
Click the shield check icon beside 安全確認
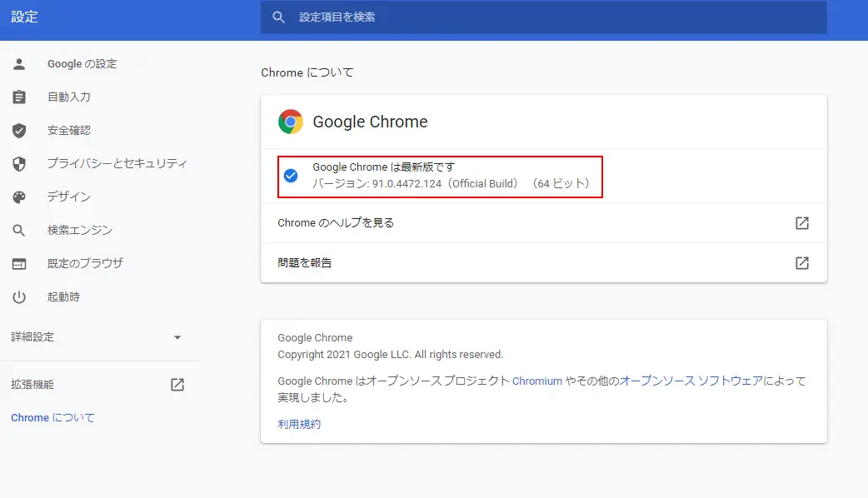[19, 131]
